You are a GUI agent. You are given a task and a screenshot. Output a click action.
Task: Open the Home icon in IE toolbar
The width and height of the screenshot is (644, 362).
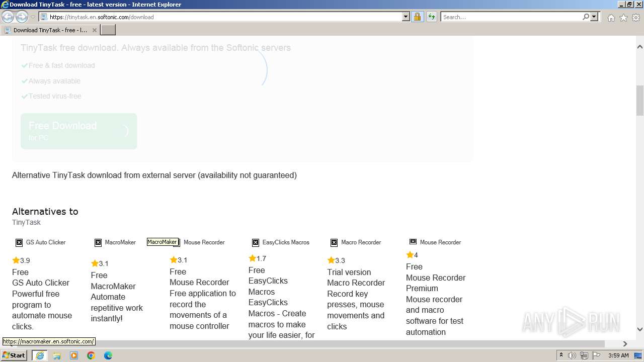click(611, 18)
